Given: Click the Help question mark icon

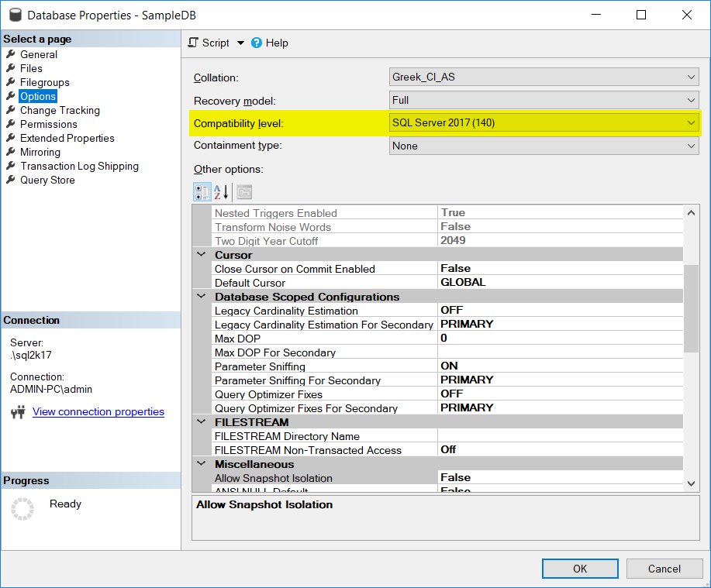Looking at the screenshot, I should pos(257,43).
